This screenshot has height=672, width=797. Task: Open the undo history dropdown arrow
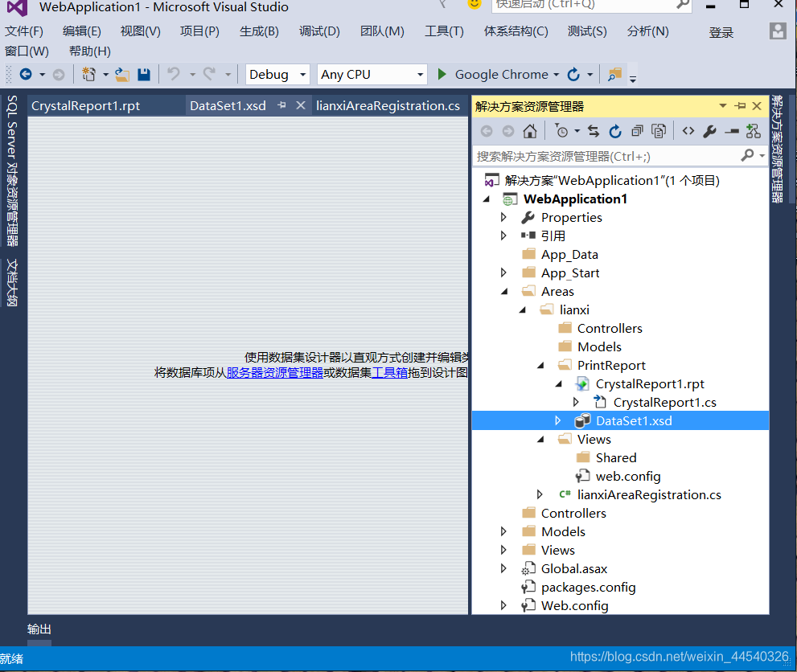192,75
